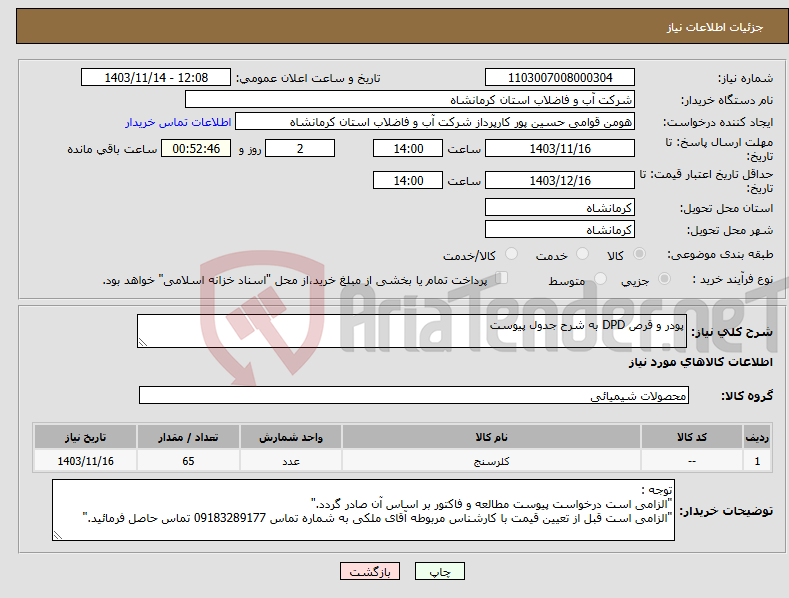Click the کد کالا column header

click(x=692, y=437)
